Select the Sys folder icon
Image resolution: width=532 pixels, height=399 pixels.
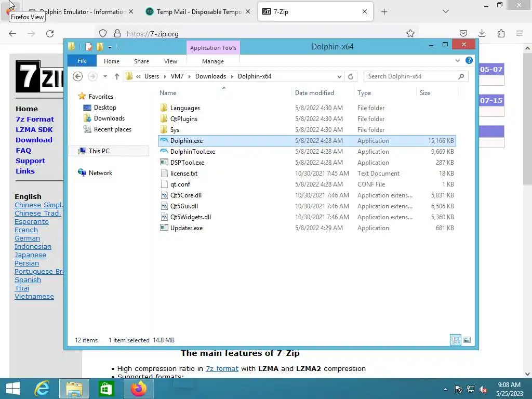tap(164, 129)
